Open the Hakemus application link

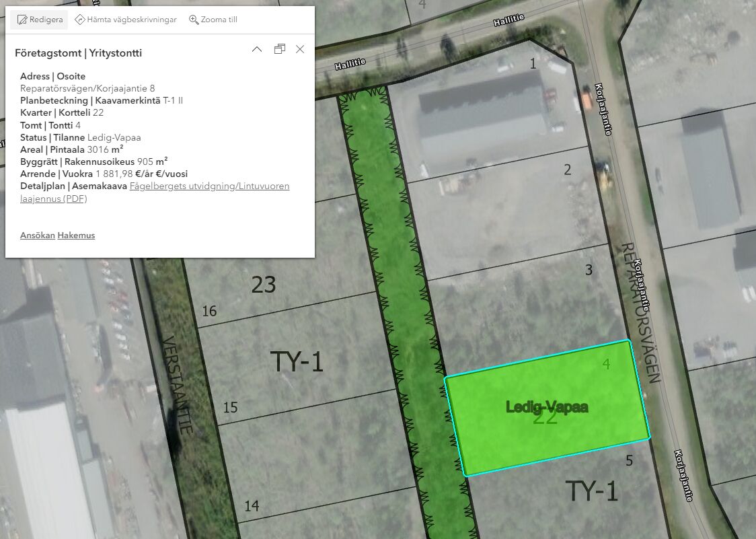(x=76, y=236)
